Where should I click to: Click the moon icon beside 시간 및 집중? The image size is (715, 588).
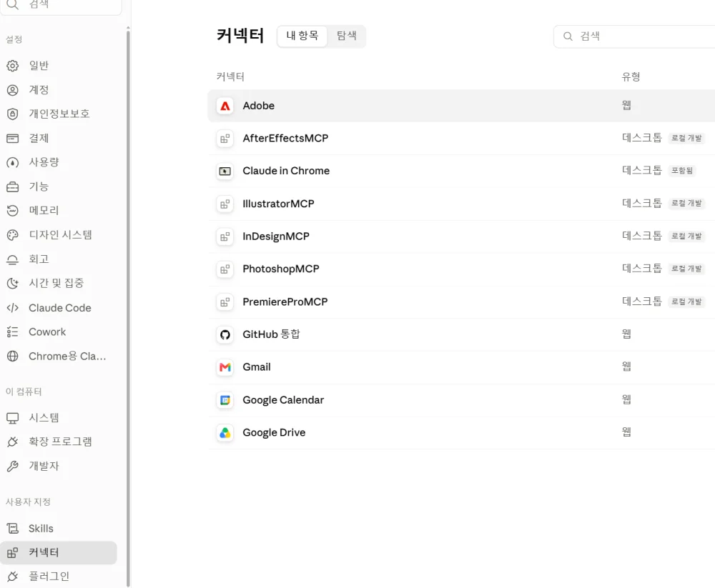(x=13, y=284)
